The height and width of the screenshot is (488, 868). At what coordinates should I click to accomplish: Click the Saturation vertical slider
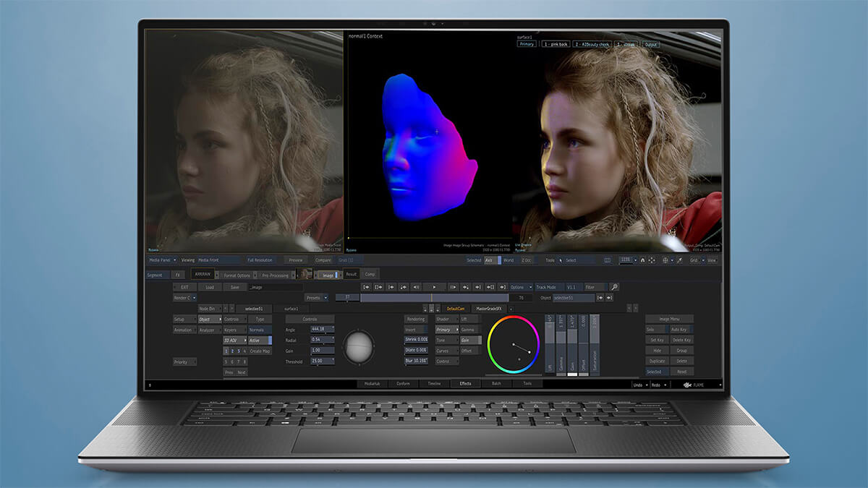point(595,343)
